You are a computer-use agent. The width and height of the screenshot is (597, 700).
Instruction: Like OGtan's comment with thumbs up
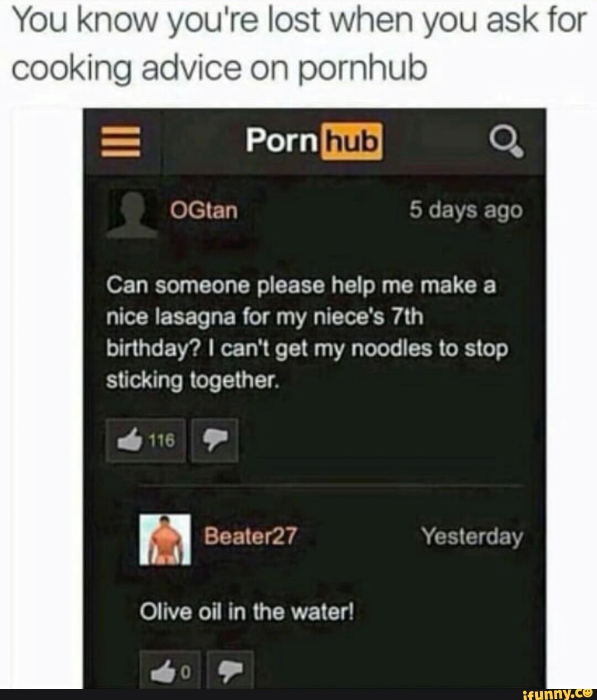(x=146, y=440)
